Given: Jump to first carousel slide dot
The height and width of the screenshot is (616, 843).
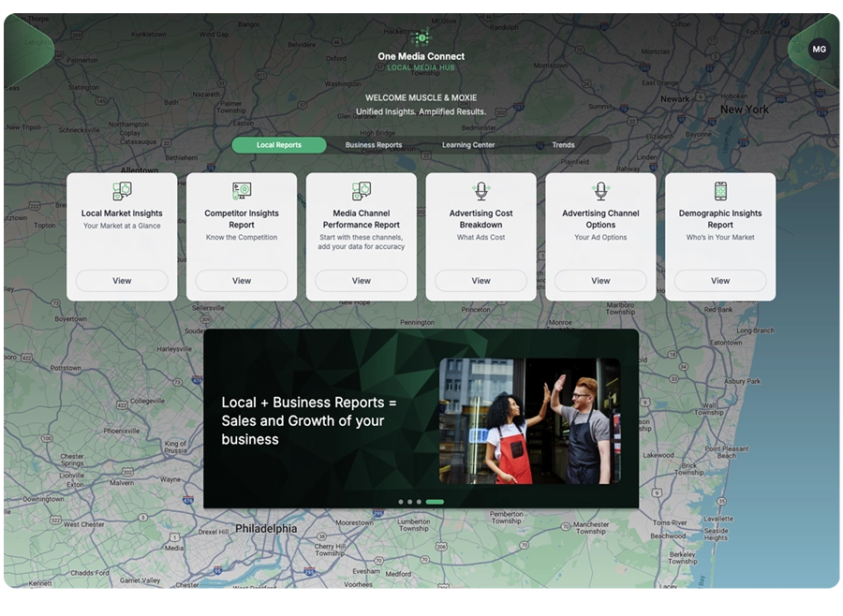Looking at the screenshot, I should click(401, 502).
